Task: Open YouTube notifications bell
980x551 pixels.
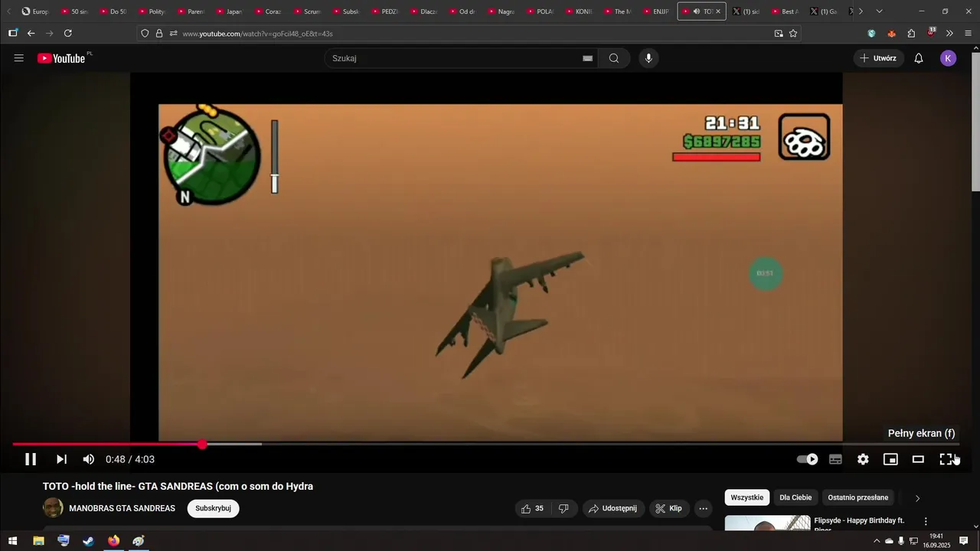Action: pos(919,58)
